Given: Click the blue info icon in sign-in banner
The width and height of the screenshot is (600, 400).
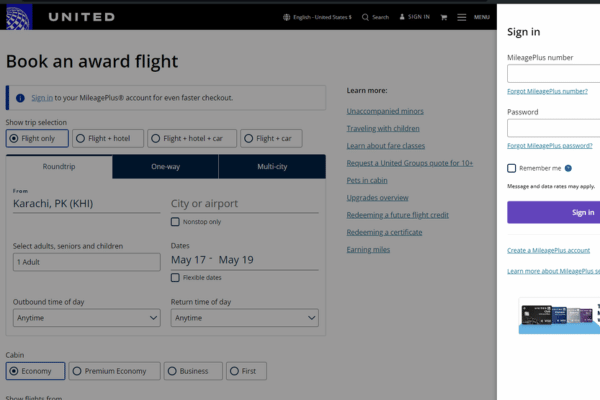Looking at the screenshot, I should (x=20, y=98).
